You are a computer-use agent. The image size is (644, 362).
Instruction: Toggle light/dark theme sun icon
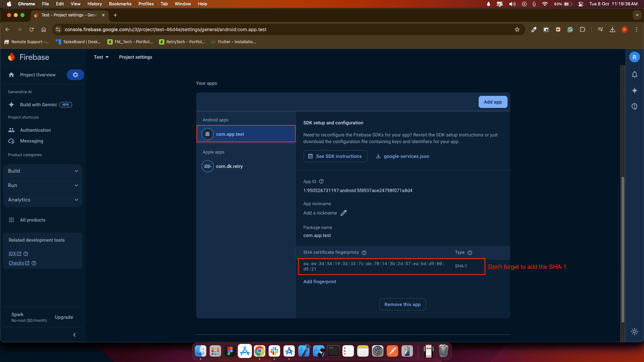pyautogui.click(x=634, y=331)
